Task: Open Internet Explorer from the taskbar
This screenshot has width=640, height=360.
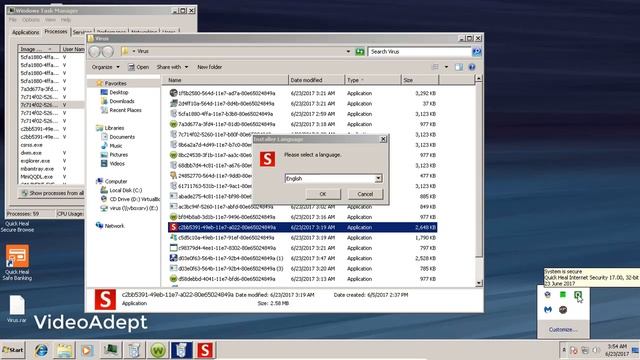Action: click(x=41, y=350)
